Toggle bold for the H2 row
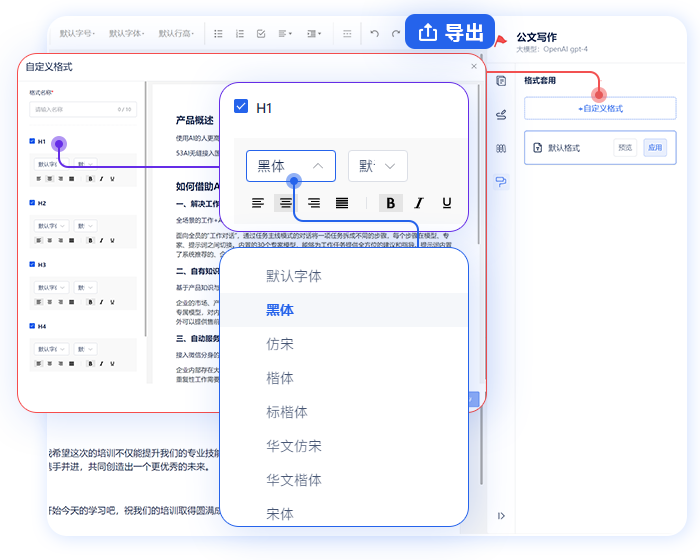700x560 pixels. 91,240
